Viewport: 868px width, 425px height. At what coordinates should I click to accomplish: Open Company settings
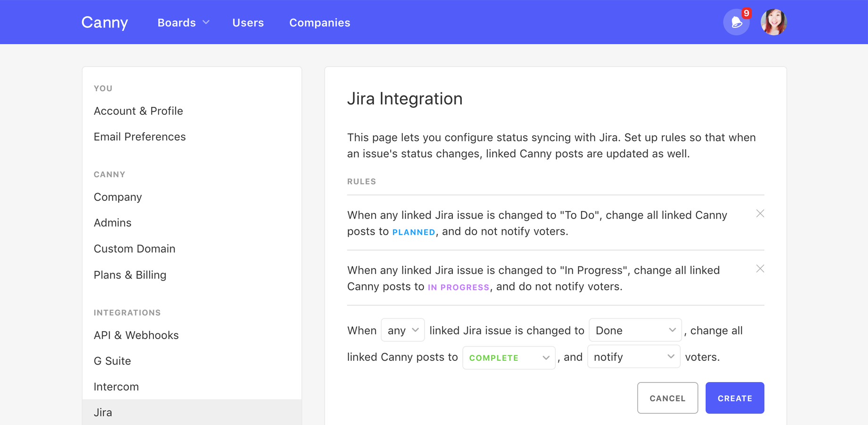(x=118, y=197)
